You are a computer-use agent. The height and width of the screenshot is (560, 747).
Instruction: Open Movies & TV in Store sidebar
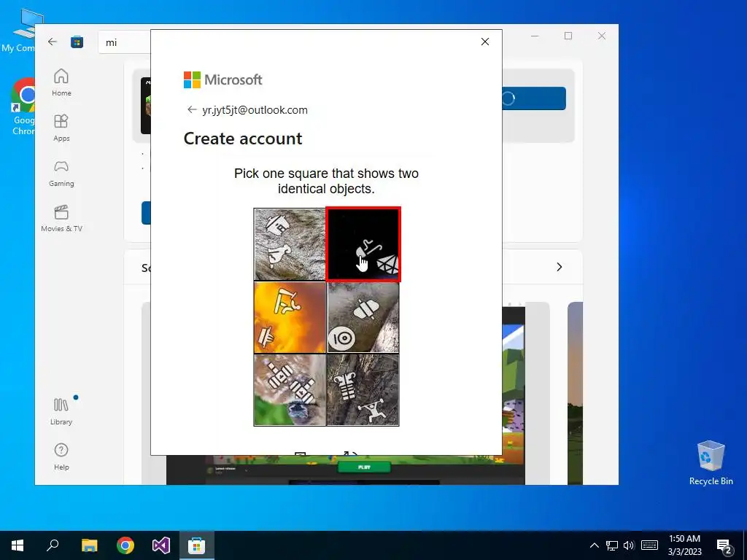pyautogui.click(x=61, y=218)
